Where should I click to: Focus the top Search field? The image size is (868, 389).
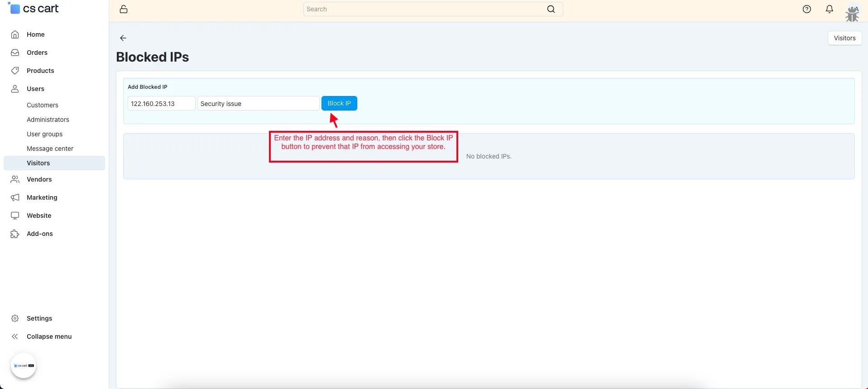433,9
